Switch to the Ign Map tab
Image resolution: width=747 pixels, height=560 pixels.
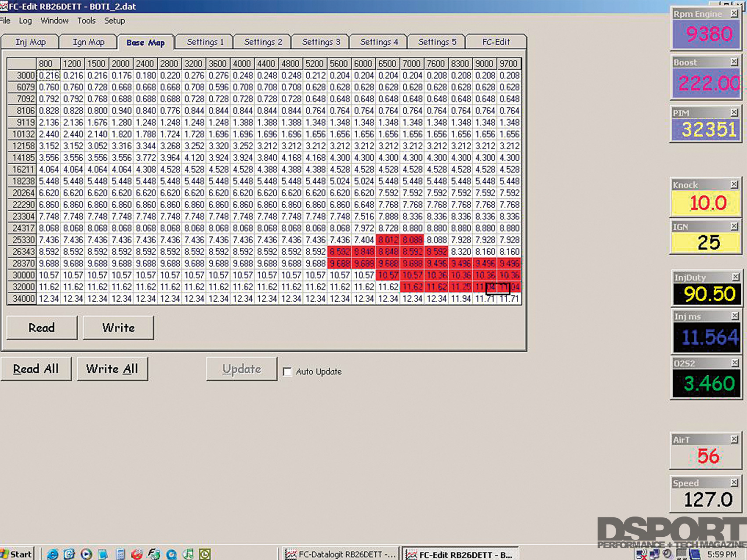pyautogui.click(x=88, y=42)
